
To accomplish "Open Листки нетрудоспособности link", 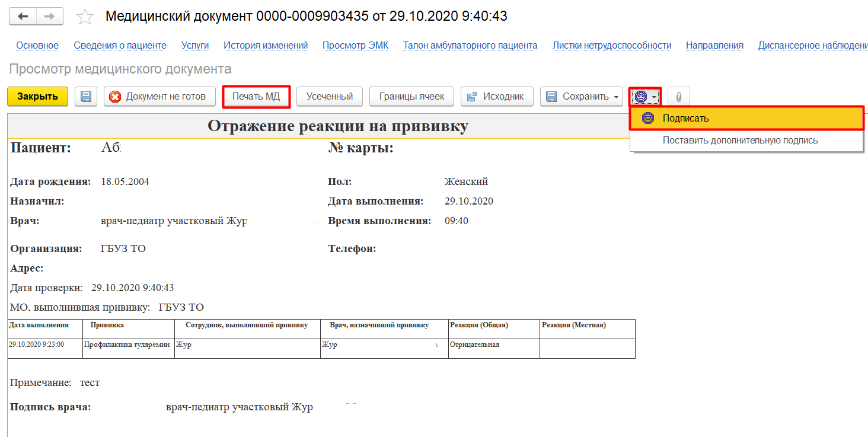I will pos(612,46).
